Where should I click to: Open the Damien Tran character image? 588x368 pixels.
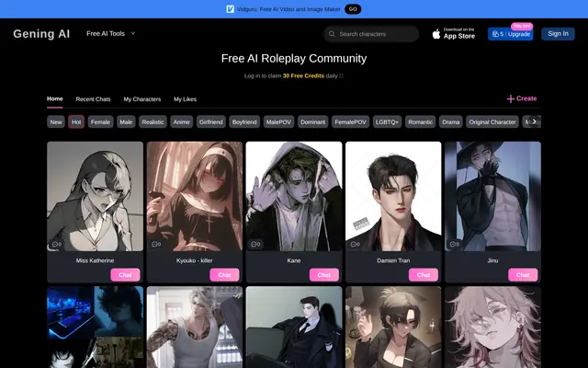[x=393, y=196]
